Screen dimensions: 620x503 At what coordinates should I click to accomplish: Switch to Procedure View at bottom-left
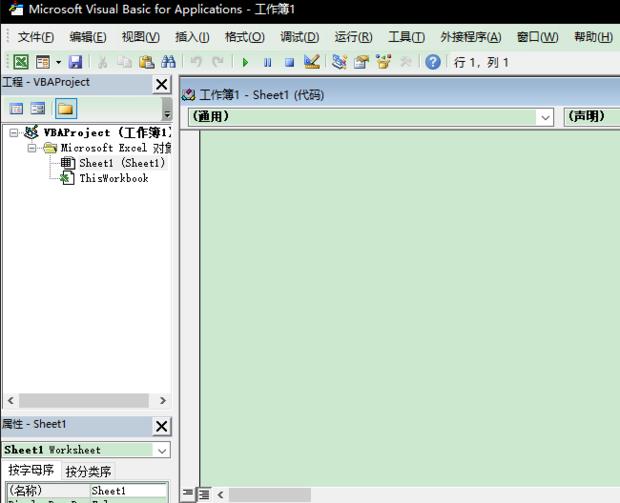(x=188, y=494)
